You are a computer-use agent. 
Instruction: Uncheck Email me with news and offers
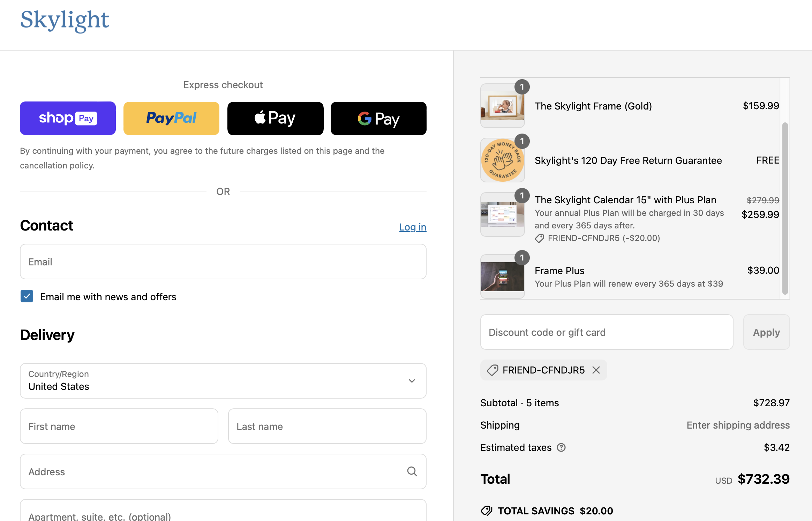pos(27,296)
